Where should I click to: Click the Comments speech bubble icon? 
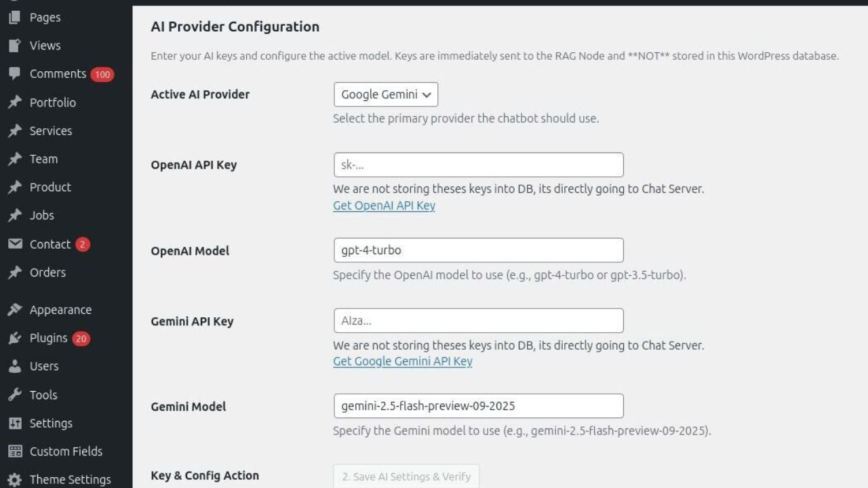pos(15,74)
